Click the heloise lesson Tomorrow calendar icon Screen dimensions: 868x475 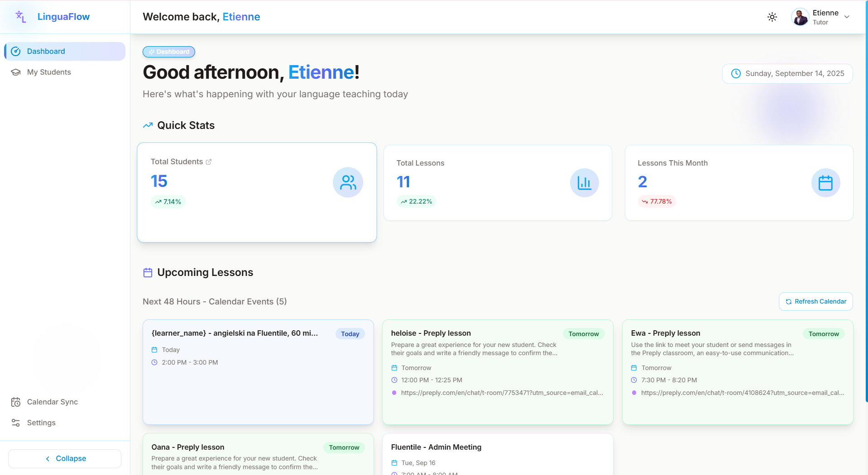(x=394, y=368)
